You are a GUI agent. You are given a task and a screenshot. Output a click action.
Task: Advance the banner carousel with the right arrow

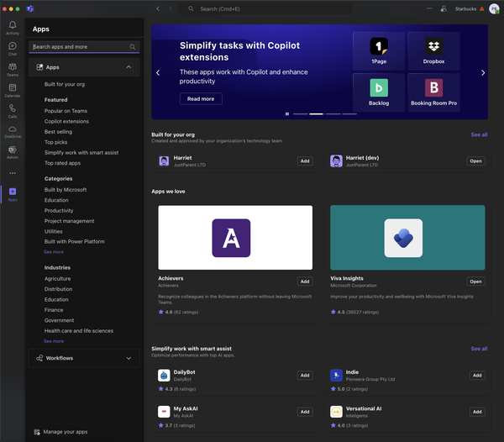point(482,73)
